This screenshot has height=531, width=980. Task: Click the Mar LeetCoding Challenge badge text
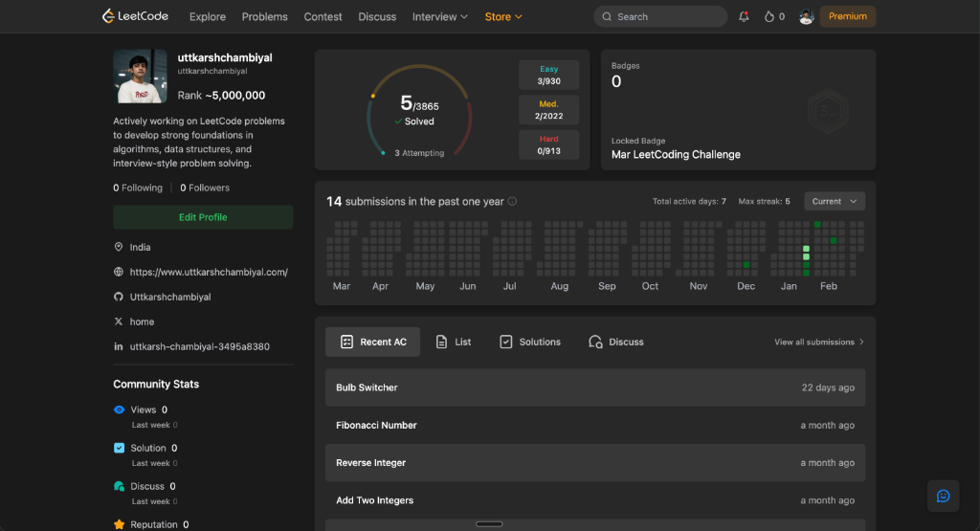tap(676, 154)
